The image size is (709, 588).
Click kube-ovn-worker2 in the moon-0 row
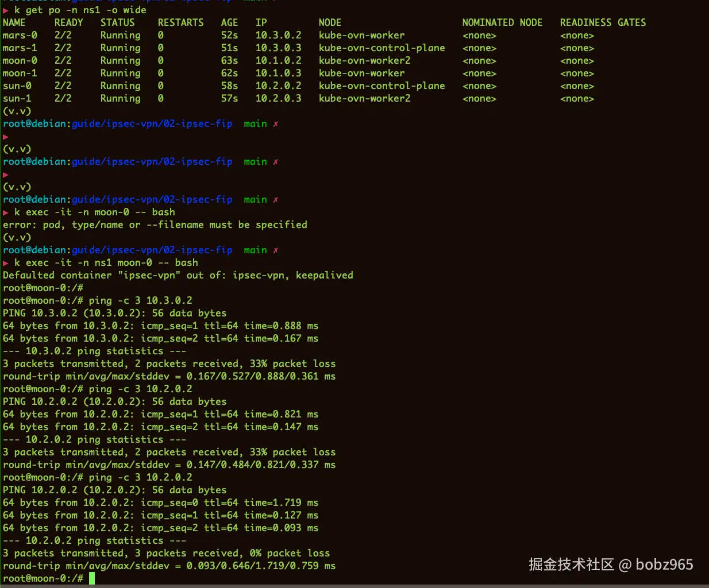tap(365, 60)
